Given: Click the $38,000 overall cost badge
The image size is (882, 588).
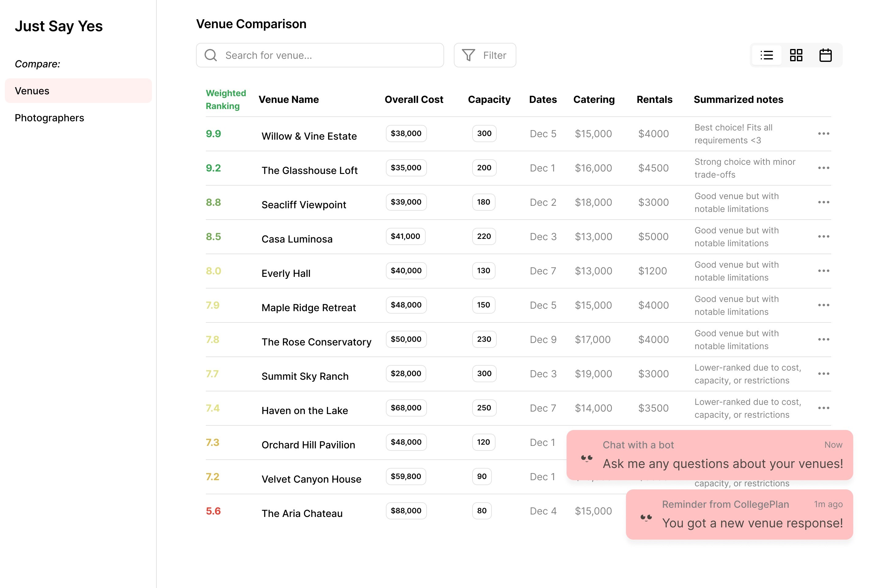Looking at the screenshot, I should coord(406,134).
